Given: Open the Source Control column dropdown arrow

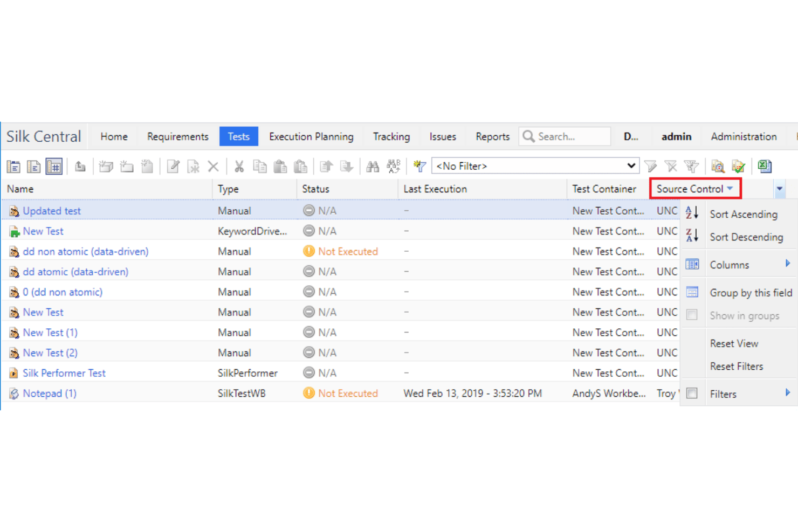Looking at the screenshot, I should tap(730, 189).
